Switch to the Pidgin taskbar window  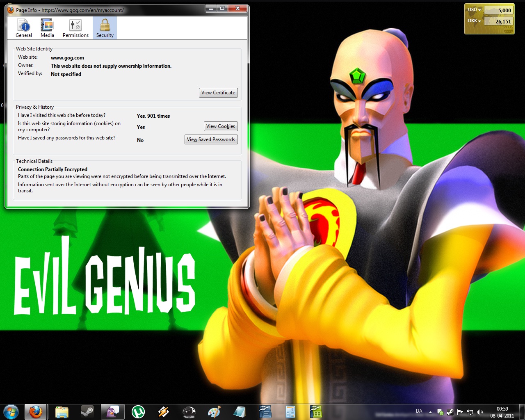[112, 412]
